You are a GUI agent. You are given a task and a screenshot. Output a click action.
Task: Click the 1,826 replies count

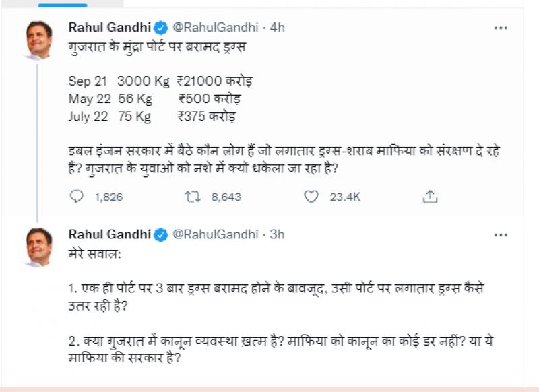(108, 197)
